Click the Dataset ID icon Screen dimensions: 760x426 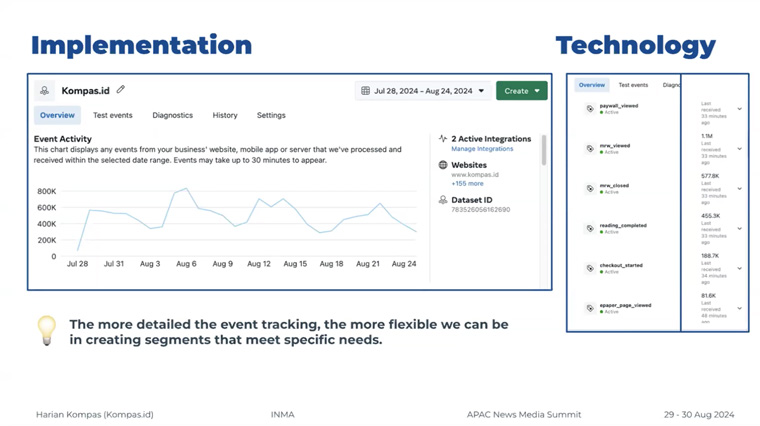coord(443,200)
